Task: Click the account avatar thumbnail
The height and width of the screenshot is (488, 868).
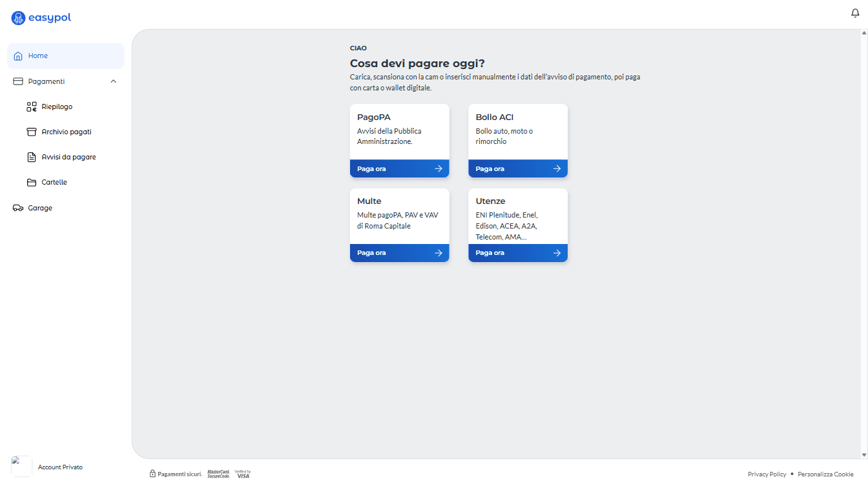Action: (x=21, y=467)
